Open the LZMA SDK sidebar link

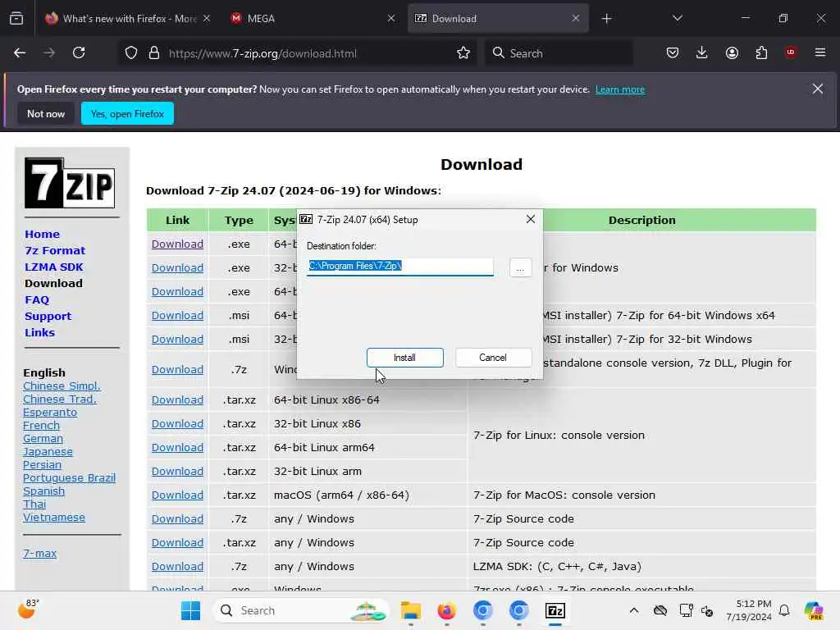(53, 267)
